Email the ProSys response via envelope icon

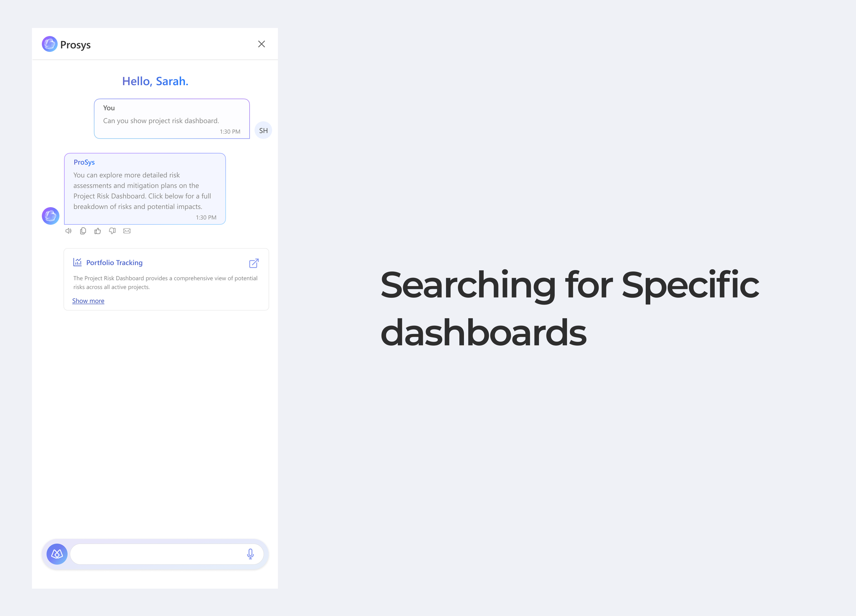pyautogui.click(x=127, y=231)
